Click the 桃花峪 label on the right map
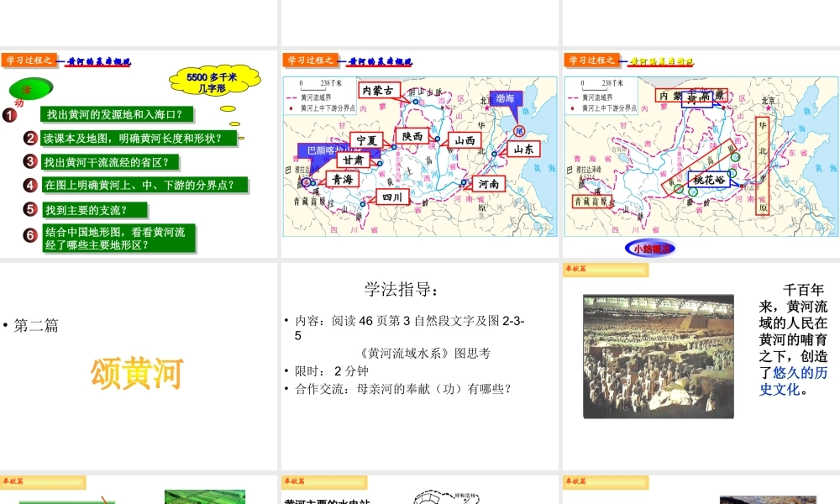 [709, 180]
